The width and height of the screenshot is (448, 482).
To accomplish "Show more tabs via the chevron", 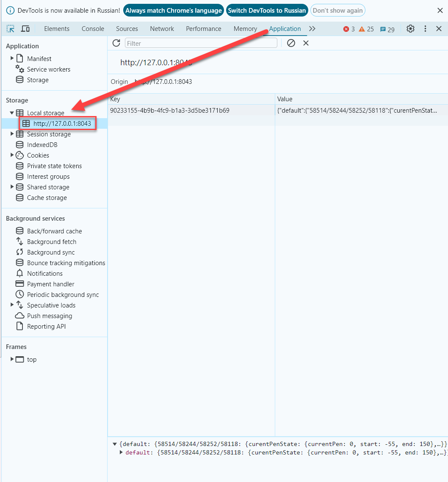I will [312, 29].
